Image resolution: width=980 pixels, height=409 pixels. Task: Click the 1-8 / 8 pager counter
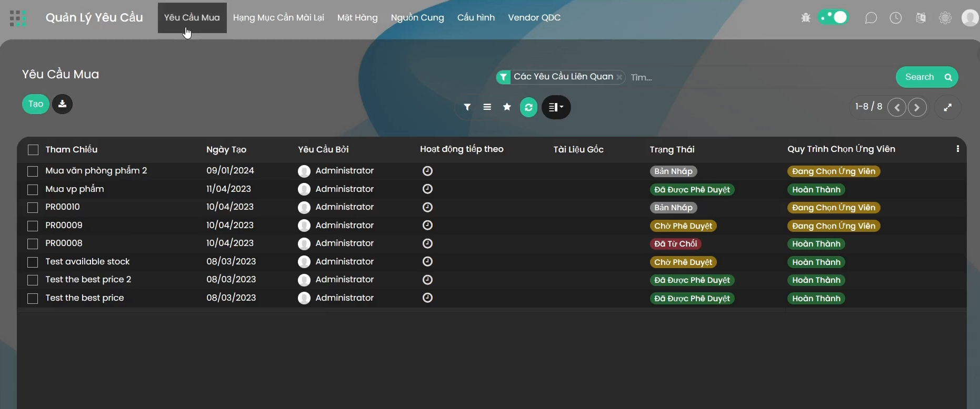[x=868, y=107]
